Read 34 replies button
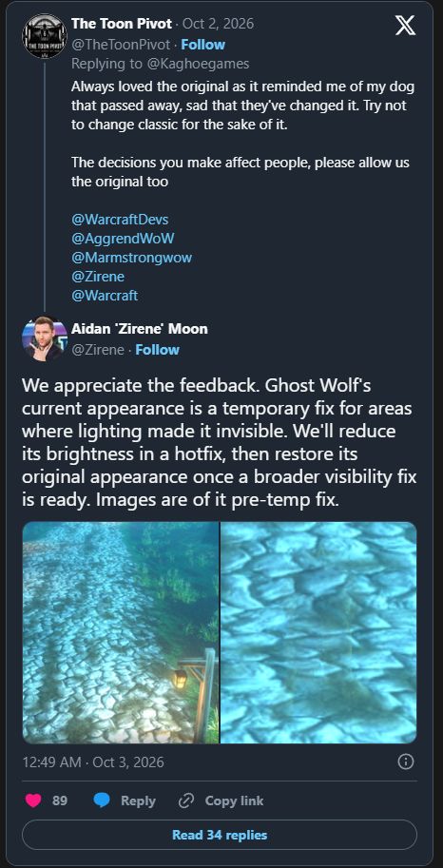Screen dimensions: 443x868 click(220, 835)
